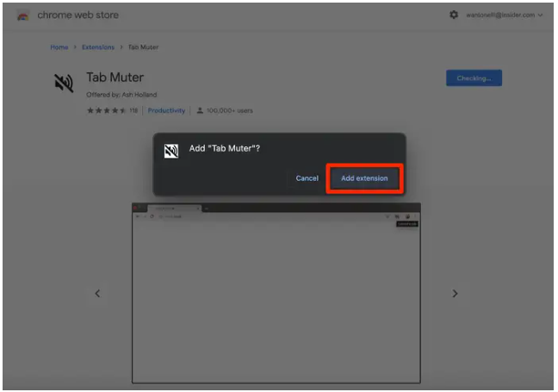Open the Productivity category link
The width and height of the screenshot is (558, 392).
coord(166,110)
